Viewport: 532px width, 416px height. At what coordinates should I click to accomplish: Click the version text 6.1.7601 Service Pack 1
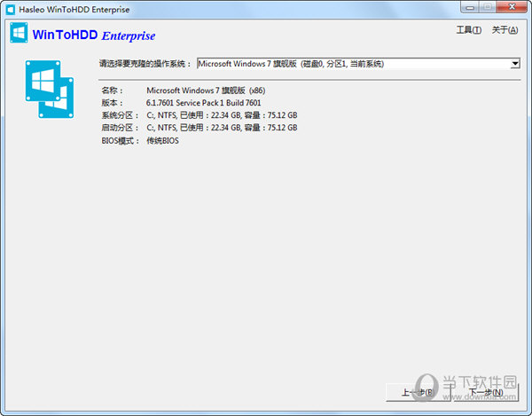[185, 103]
